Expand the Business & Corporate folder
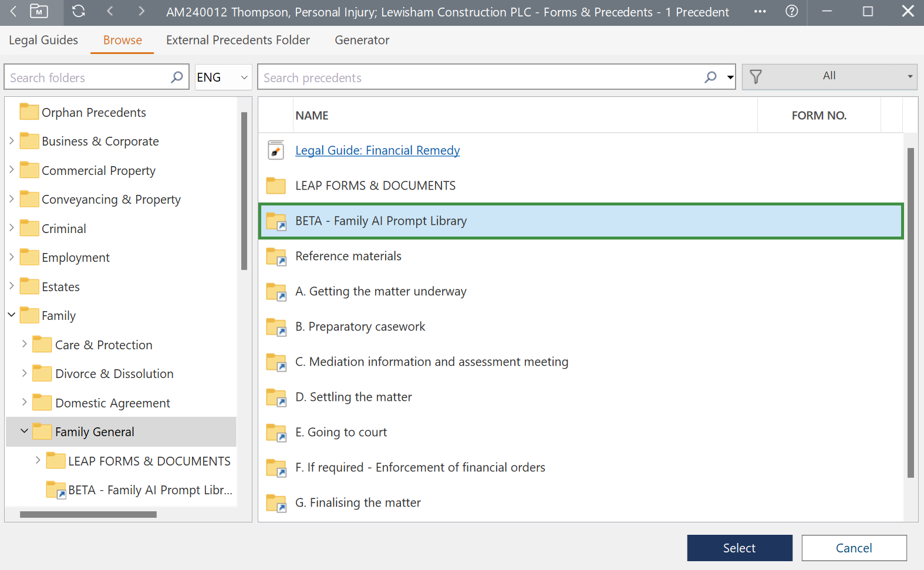This screenshot has height=570, width=924. [12, 141]
